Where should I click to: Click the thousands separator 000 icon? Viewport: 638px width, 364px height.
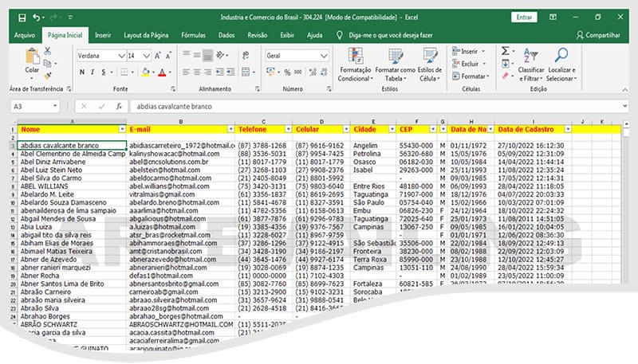tap(298, 72)
